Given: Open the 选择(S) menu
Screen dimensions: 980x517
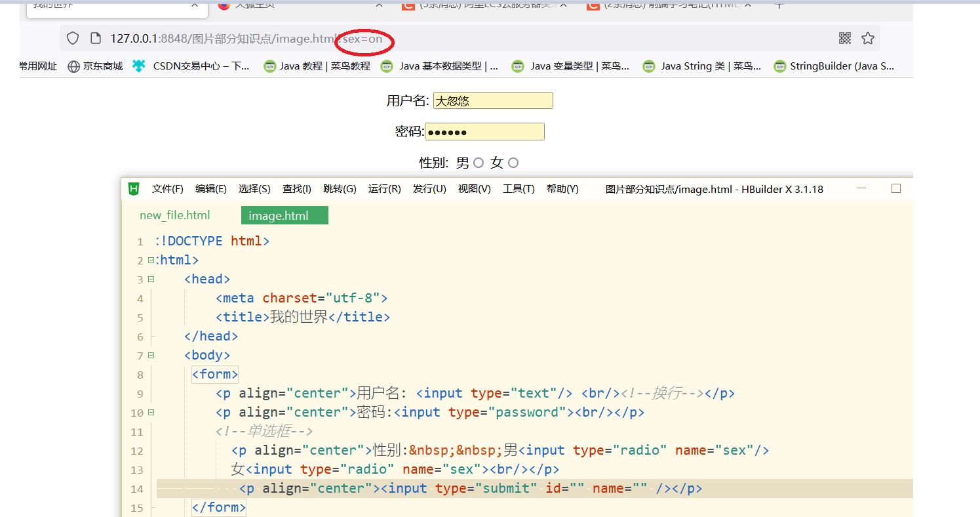Looking at the screenshot, I should (x=254, y=189).
